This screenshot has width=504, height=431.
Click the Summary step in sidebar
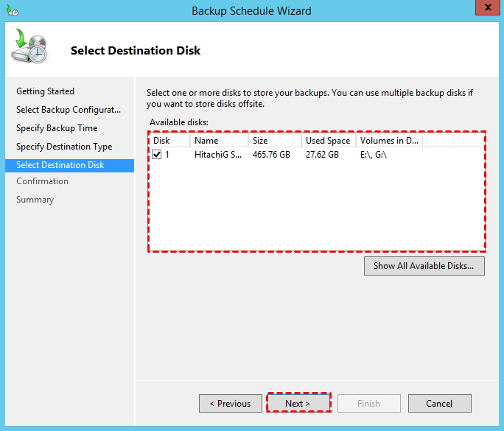coord(35,200)
